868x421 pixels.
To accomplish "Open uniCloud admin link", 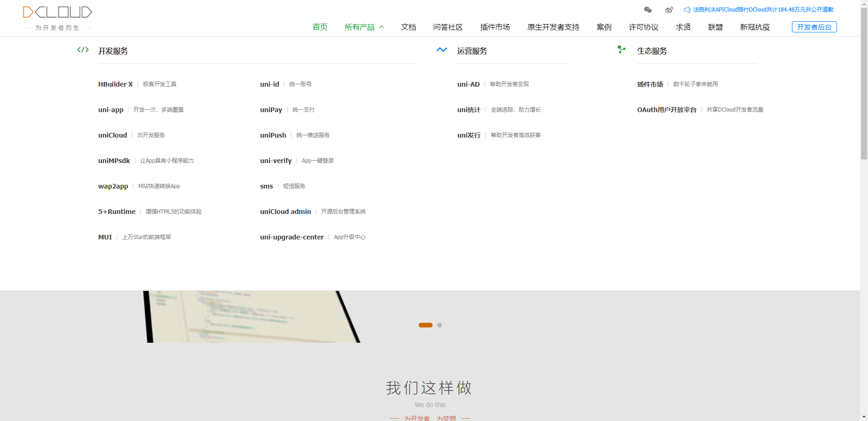I will point(286,212).
